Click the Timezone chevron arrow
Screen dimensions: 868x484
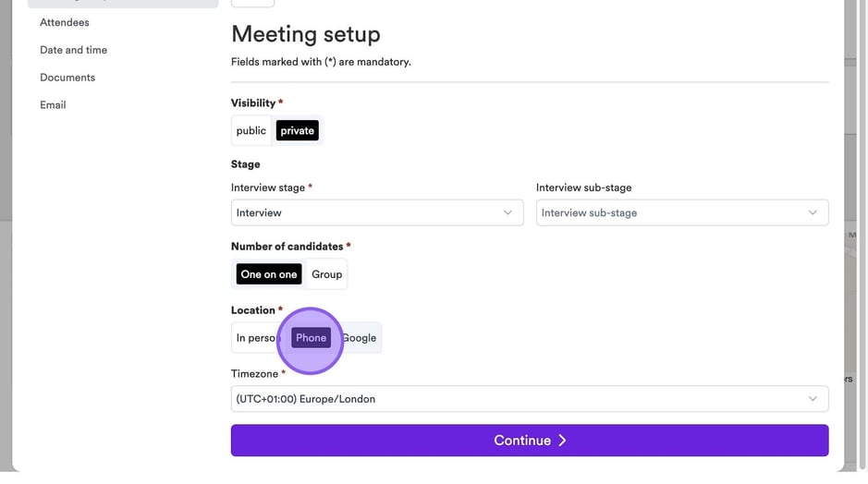[813, 399]
